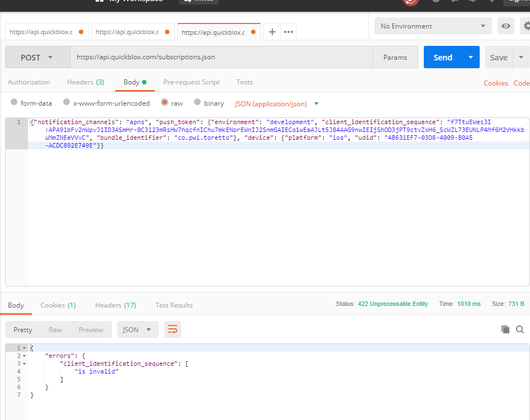Send the subscriptions.json request
The width and height of the screenshot is (530, 420).
pos(442,56)
